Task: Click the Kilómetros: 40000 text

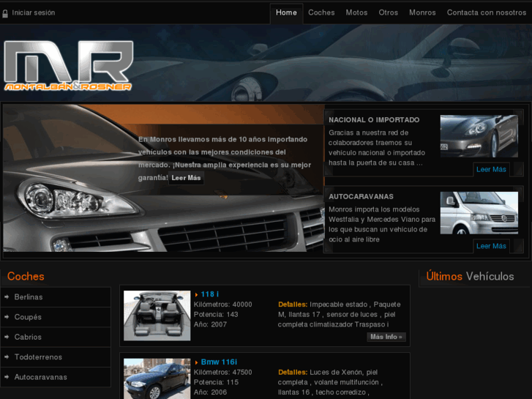Action: tap(223, 305)
